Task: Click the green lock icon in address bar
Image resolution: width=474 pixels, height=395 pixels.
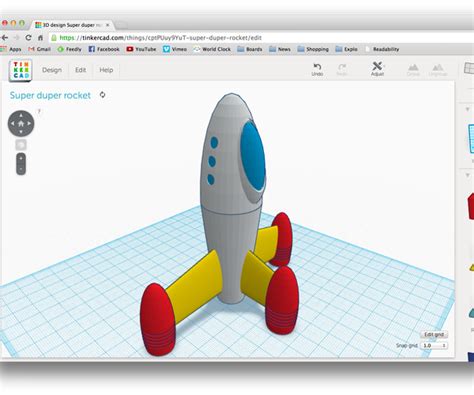Action: 54,38
